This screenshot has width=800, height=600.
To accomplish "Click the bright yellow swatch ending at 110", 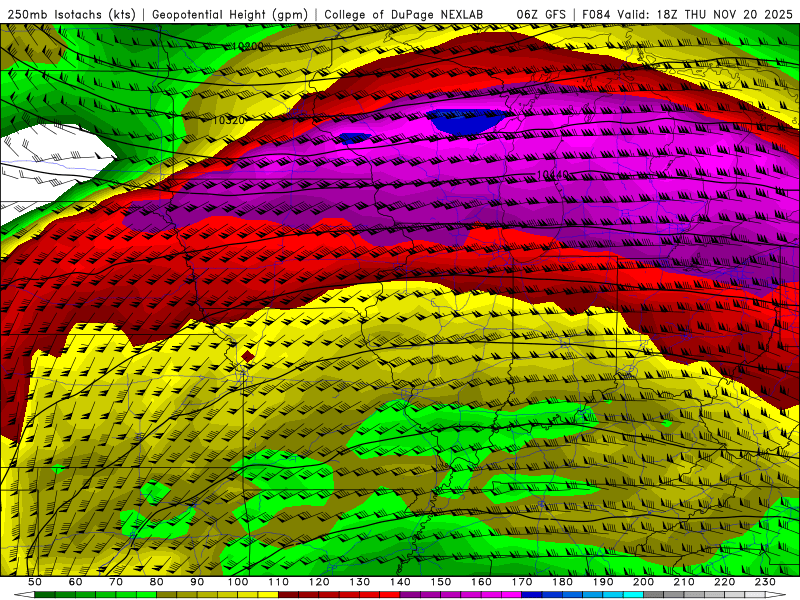I will click(268, 594).
